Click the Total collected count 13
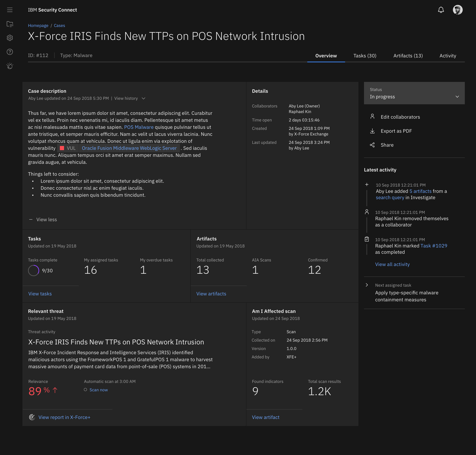This screenshot has height=455, width=476. pyautogui.click(x=203, y=270)
